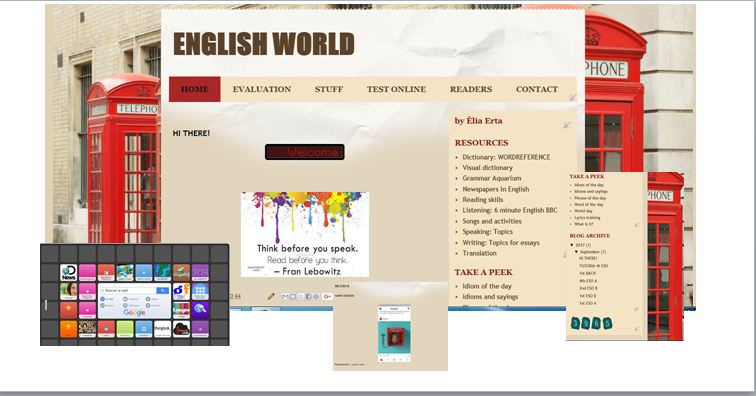
Task: Click the pencil edit-post icon
Action: point(271,296)
